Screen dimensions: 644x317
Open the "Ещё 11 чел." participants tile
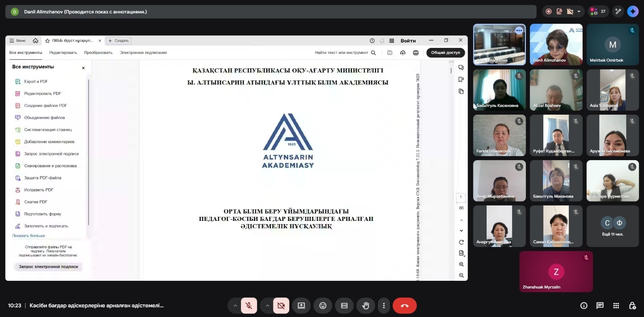[612, 226]
